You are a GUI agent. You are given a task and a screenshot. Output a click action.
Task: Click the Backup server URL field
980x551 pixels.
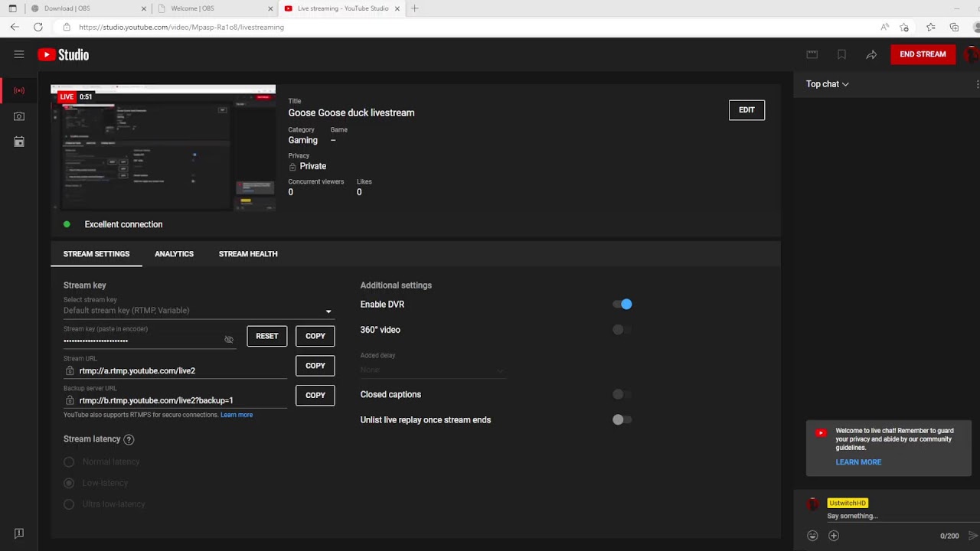click(x=175, y=400)
